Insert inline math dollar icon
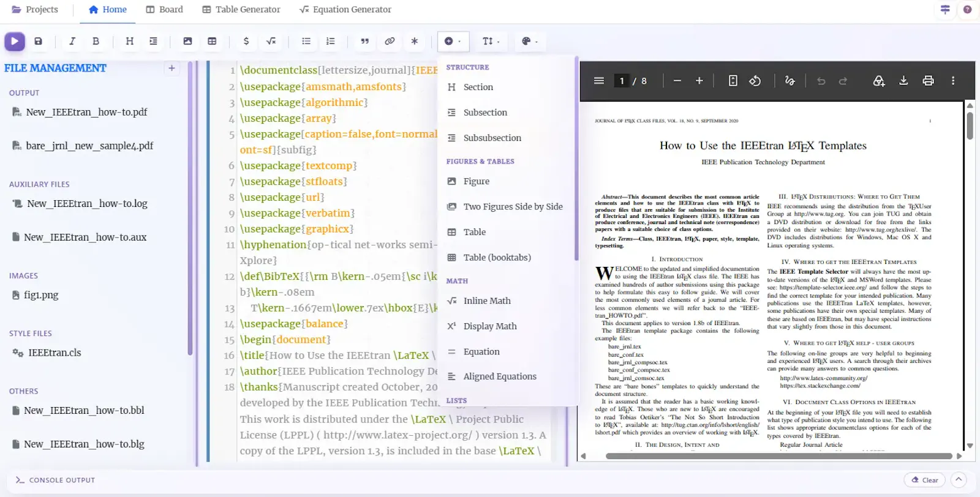980x497 pixels. [x=246, y=41]
